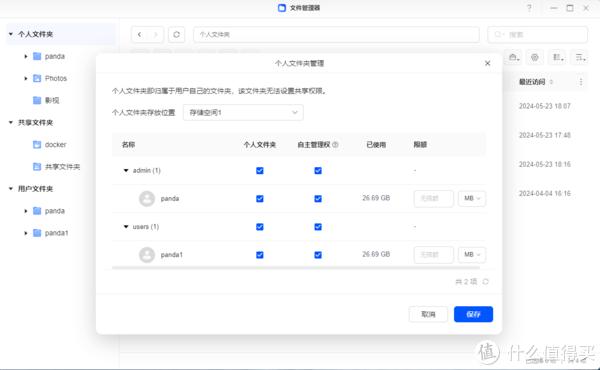This screenshot has height=370, width=600.
Task: Close the personal folder management dialog
Action: (488, 63)
